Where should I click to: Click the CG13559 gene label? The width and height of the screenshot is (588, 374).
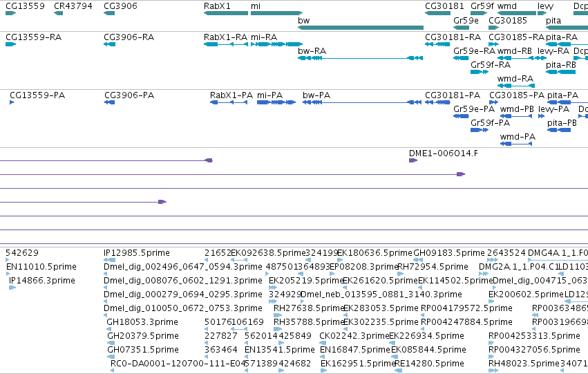click(25, 6)
